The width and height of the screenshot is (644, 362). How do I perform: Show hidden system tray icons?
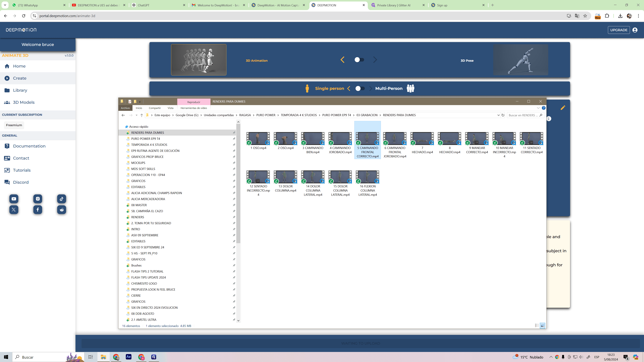[551, 357]
